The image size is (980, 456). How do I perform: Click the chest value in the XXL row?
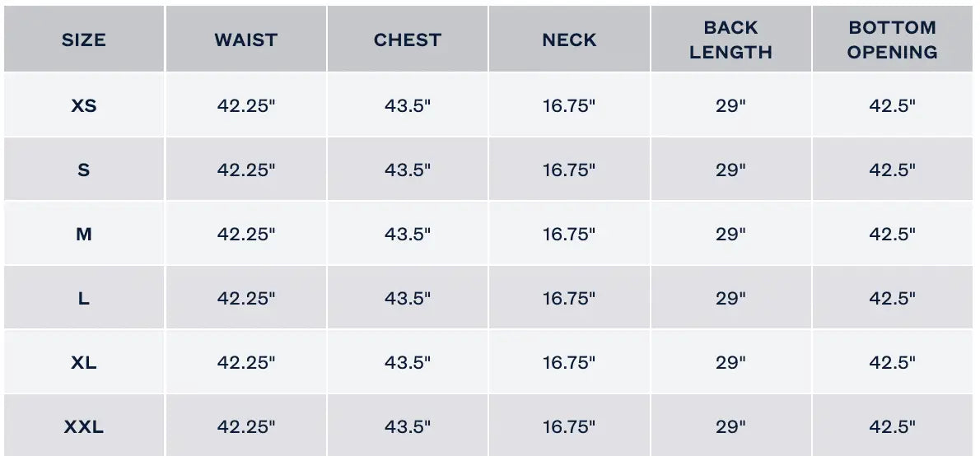pos(408,426)
